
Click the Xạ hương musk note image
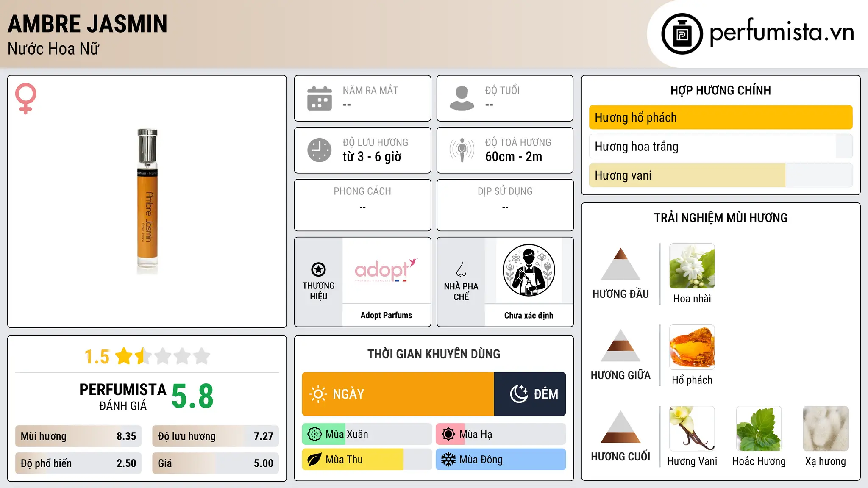point(826,429)
